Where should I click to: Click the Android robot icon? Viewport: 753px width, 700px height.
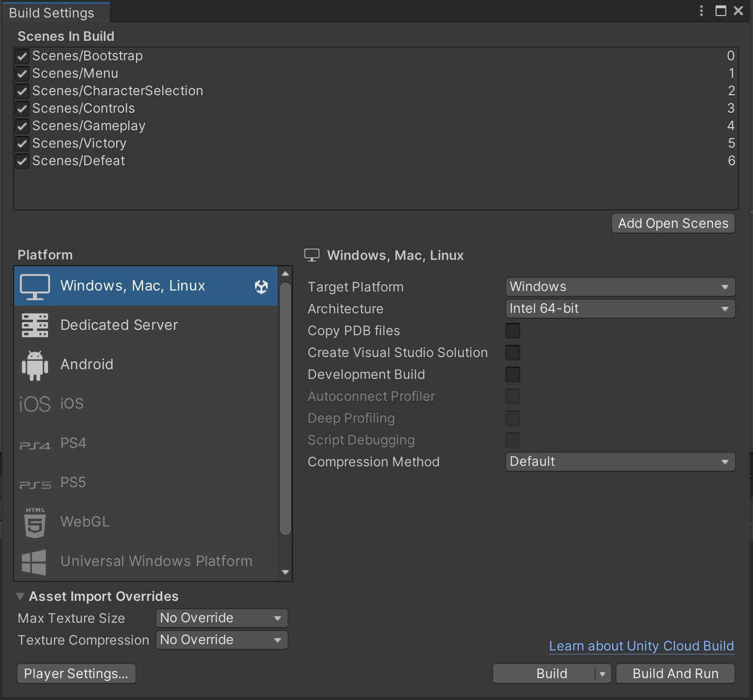click(x=35, y=365)
